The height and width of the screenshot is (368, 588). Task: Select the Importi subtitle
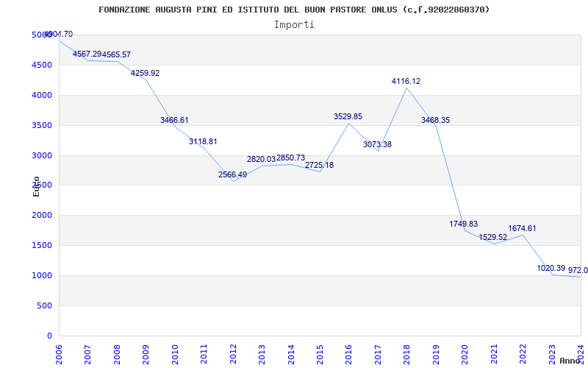[x=294, y=25]
